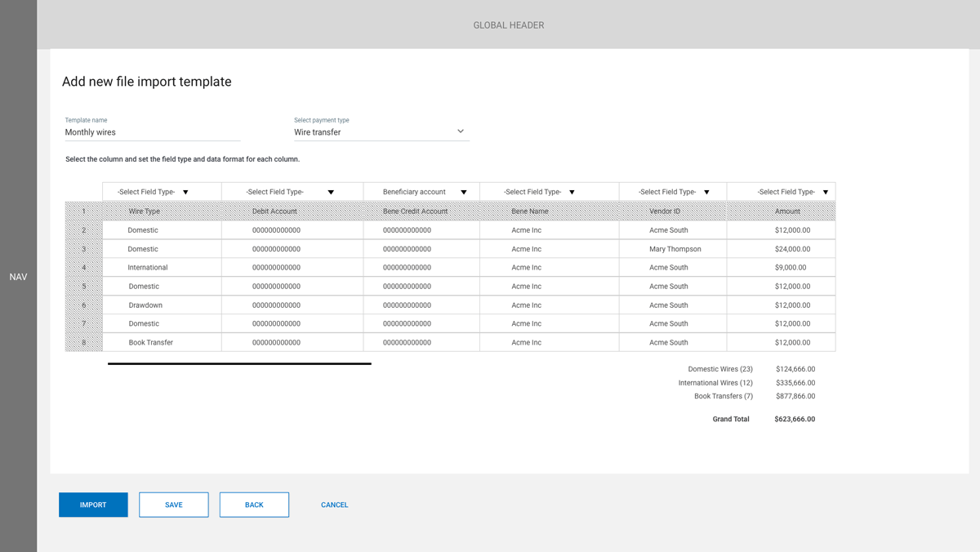The height and width of the screenshot is (552, 980).
Task: Select the Vendor ID header cell
Action: tap(673, 211)
